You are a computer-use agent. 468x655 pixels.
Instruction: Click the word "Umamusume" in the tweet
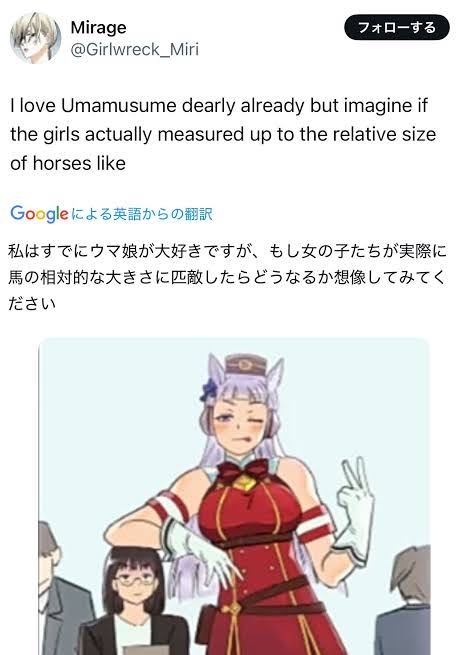click(119, 105)
